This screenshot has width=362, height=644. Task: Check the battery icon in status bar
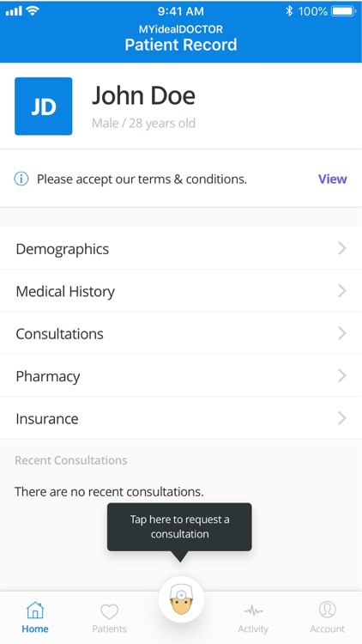coord(344,11)
